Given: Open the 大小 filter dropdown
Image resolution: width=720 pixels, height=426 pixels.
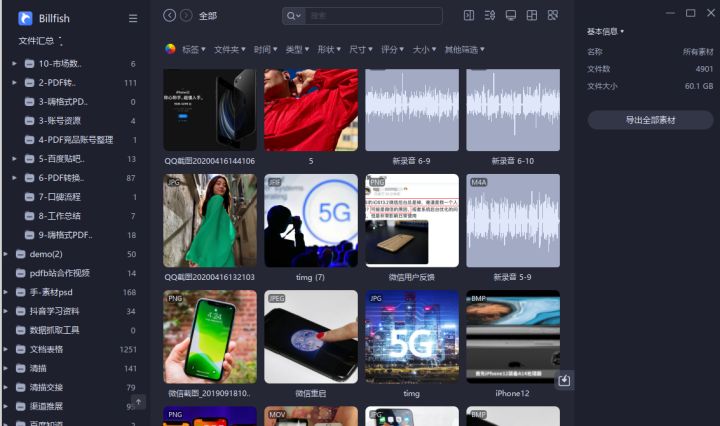Looking at the screenshot, I should [424, 49].
